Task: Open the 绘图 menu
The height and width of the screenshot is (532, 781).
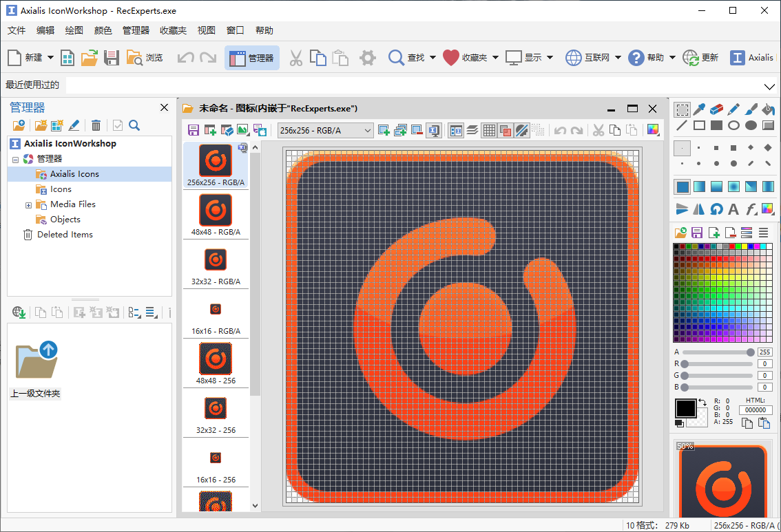Action: click(74, 30)
